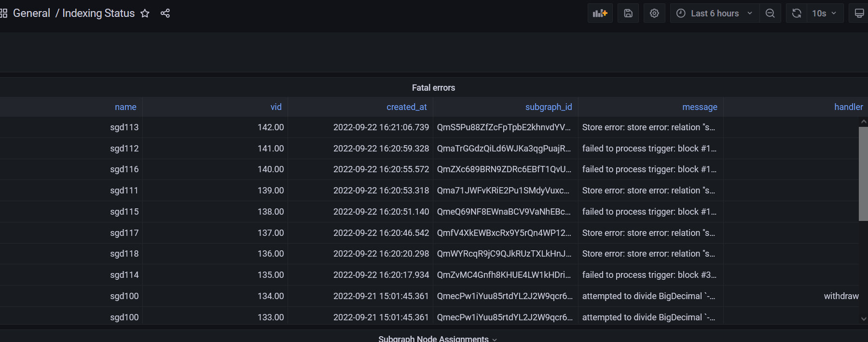Click the 141.00 vid value
The height and width of the screenshot is (342, 868).
[271, 149]
